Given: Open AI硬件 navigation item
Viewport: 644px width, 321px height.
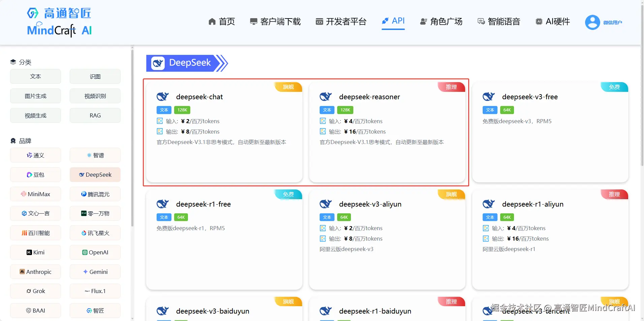Looking at the screenshot, I should (x=552, y=22).
